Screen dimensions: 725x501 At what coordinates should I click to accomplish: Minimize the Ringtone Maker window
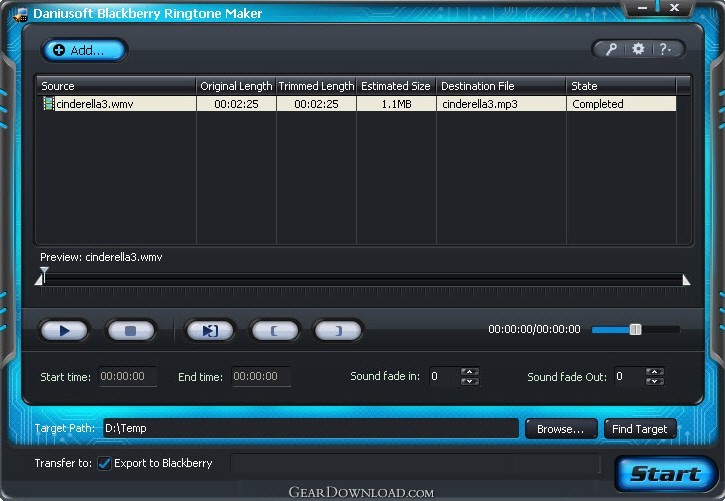[x=642, y=8]
